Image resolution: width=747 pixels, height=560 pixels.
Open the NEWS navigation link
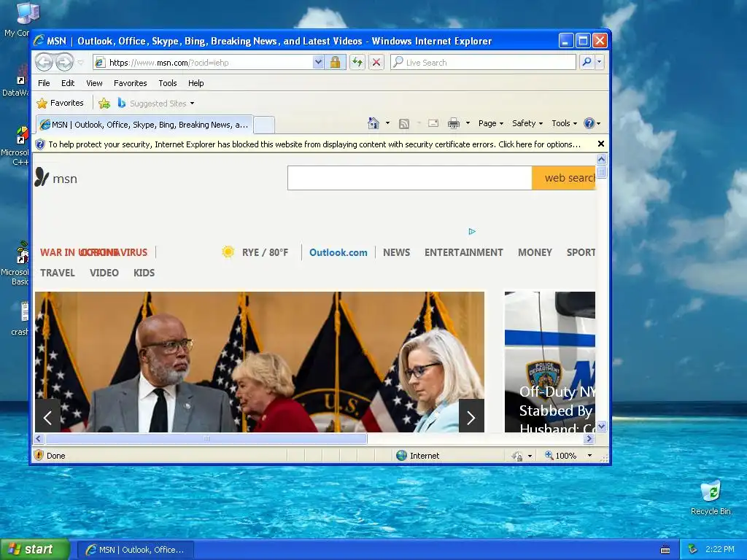coord(396,252)
